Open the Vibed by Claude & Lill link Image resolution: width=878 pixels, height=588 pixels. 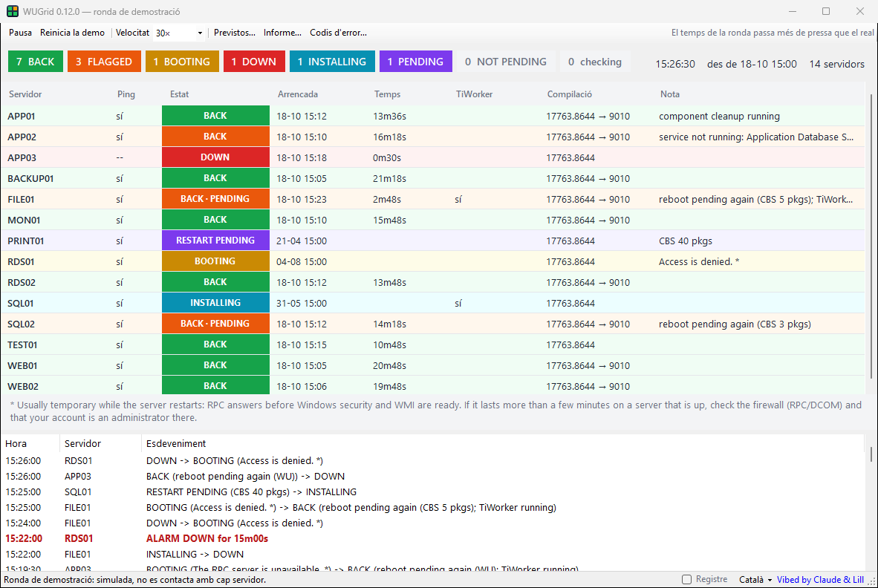click(x=820, y=580)
